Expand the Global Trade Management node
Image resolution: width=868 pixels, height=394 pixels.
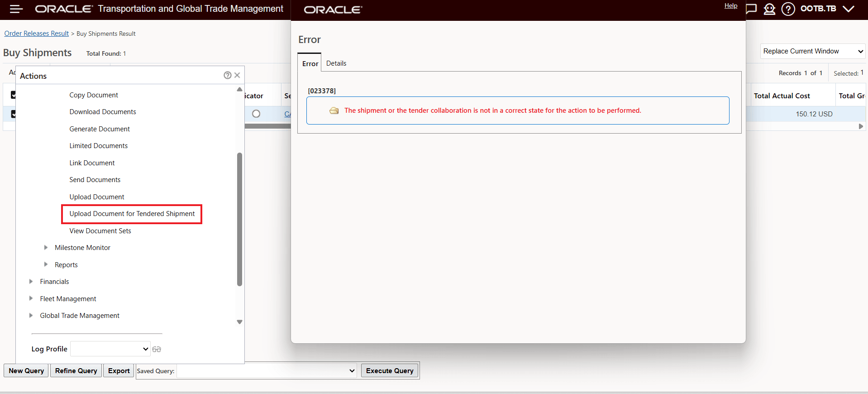pyautogui.click(x=31, y=315)
